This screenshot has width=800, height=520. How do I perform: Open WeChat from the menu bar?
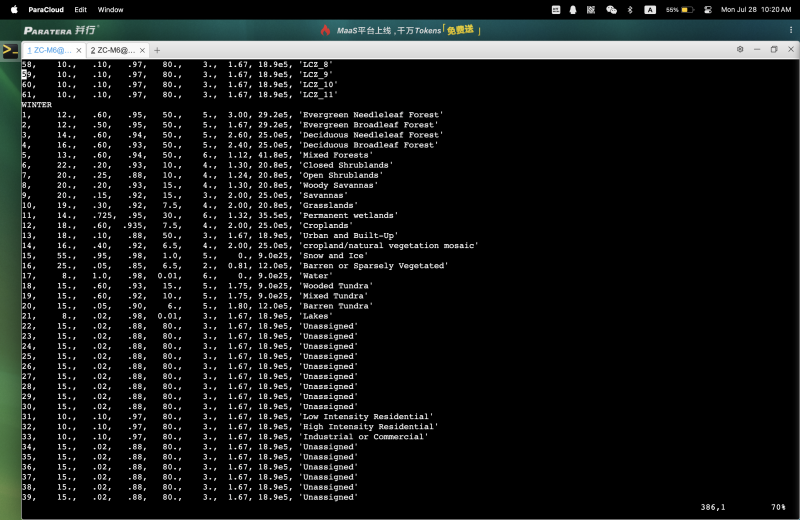[611, 9]
